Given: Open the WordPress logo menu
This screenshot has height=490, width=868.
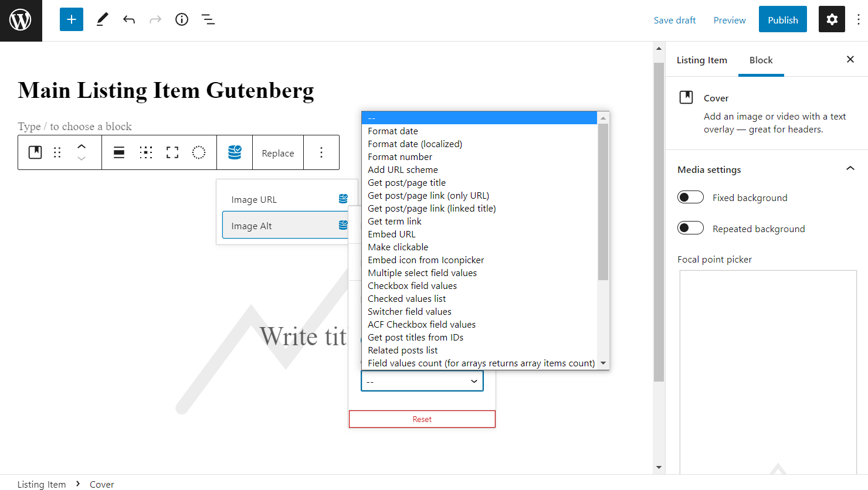Looking at the screenshot, I should coord(21,21).
